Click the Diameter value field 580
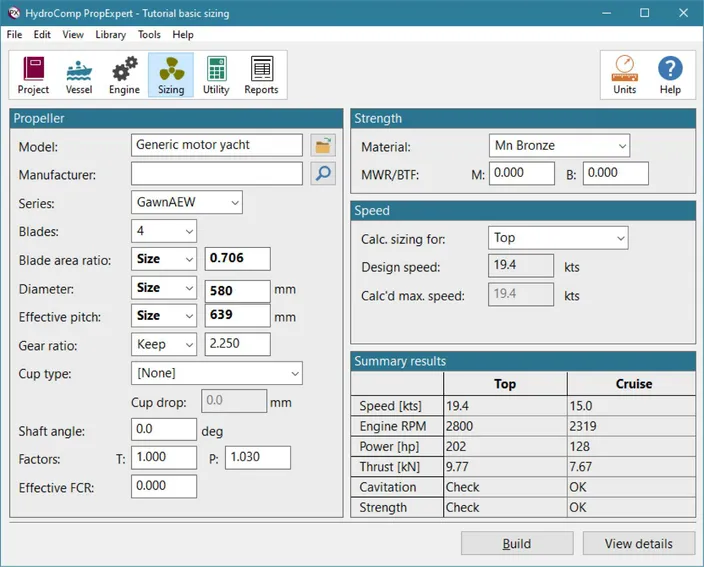Viewport: 704px width, 567px height. tap(238, 290)
